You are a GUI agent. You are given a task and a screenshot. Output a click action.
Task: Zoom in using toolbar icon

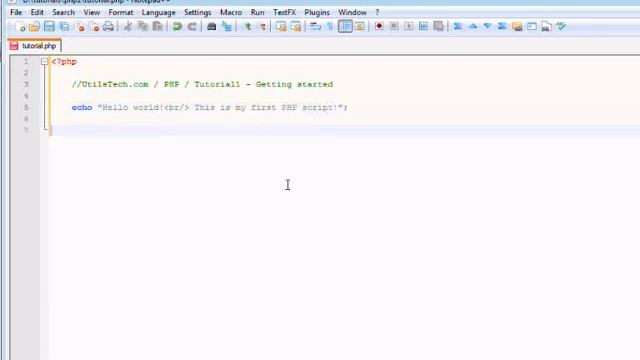(247, 27)
